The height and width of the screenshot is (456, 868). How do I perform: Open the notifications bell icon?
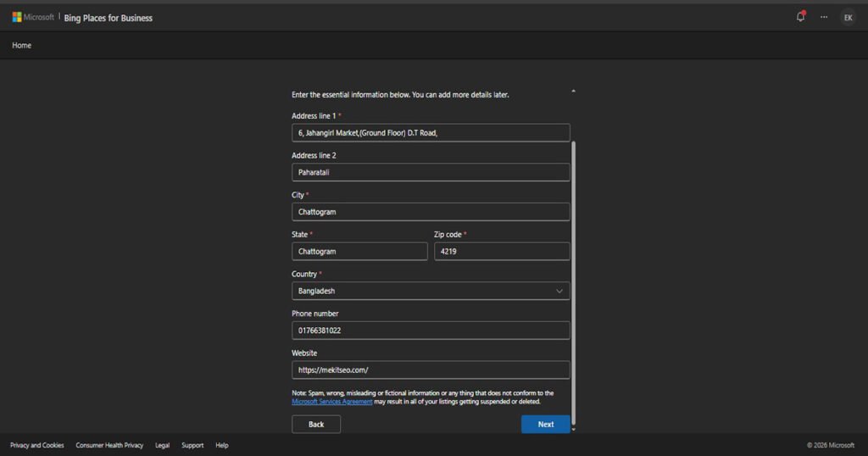click(x=800, y=17)
